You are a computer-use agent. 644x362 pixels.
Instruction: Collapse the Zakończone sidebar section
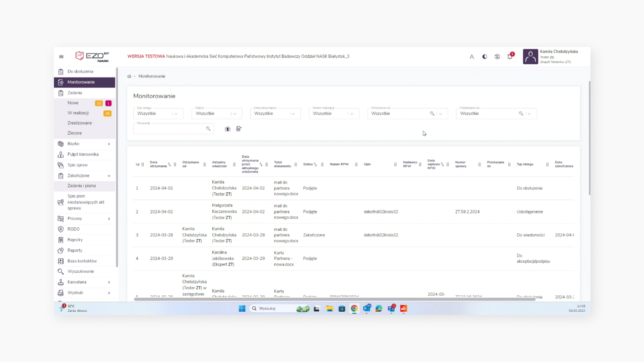pos(109,176)
